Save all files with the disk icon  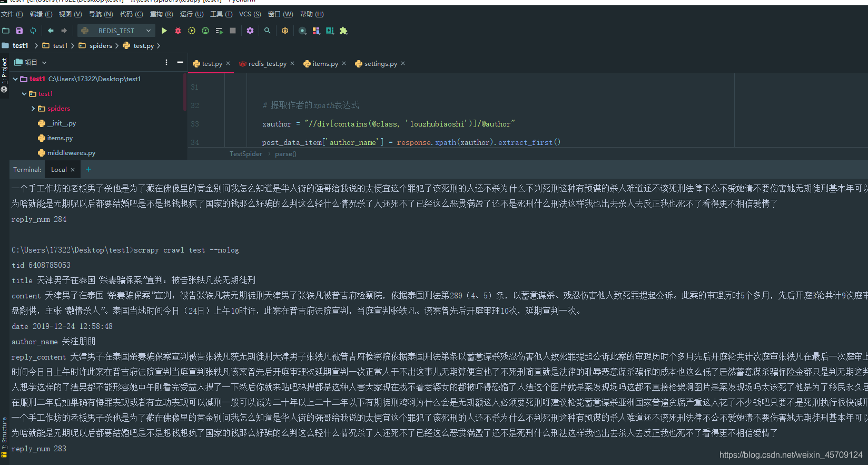click(x=19, y=31)
